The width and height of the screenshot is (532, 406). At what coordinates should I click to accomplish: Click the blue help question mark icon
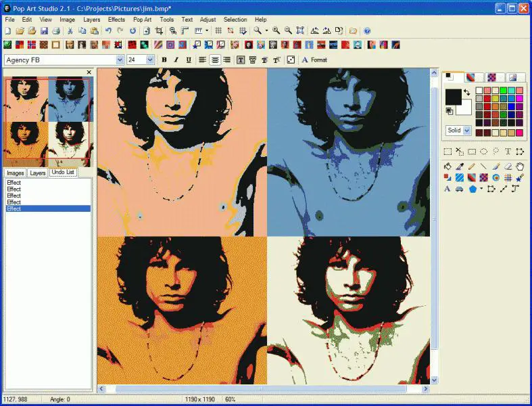(x=367, y=31)
